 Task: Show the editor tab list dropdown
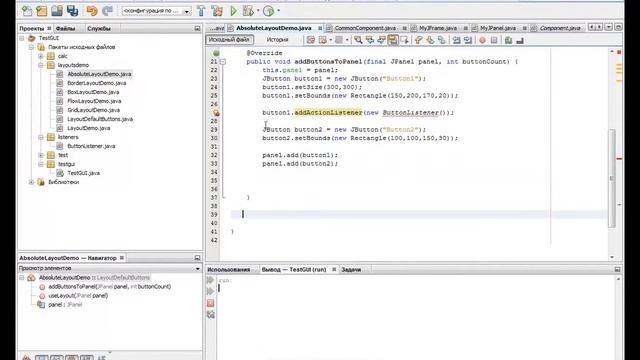(x=609, y=27)
